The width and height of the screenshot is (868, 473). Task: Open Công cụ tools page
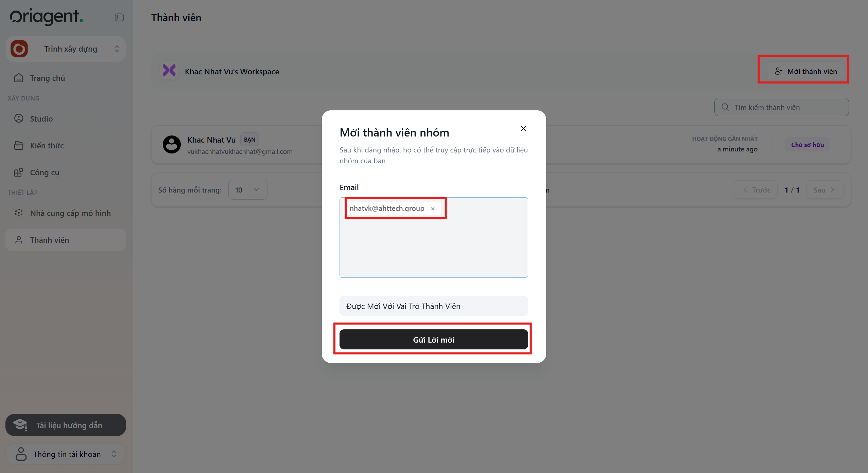(x=45, y=172)
